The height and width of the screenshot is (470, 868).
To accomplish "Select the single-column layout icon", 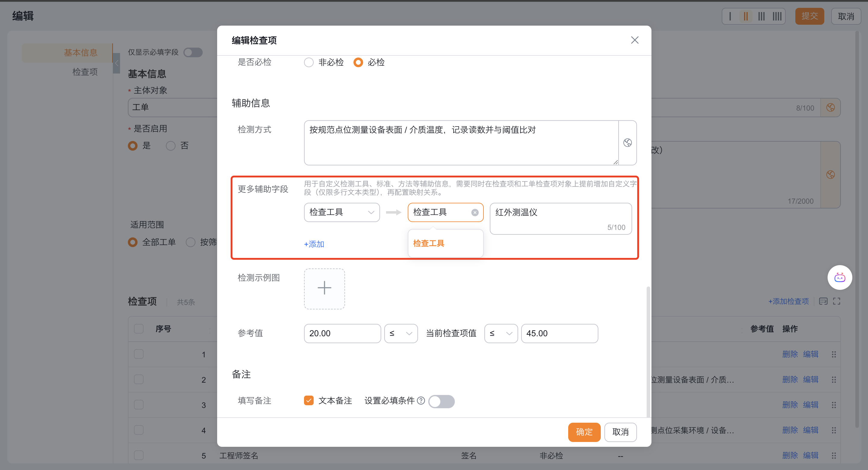I will click(730, 16).
